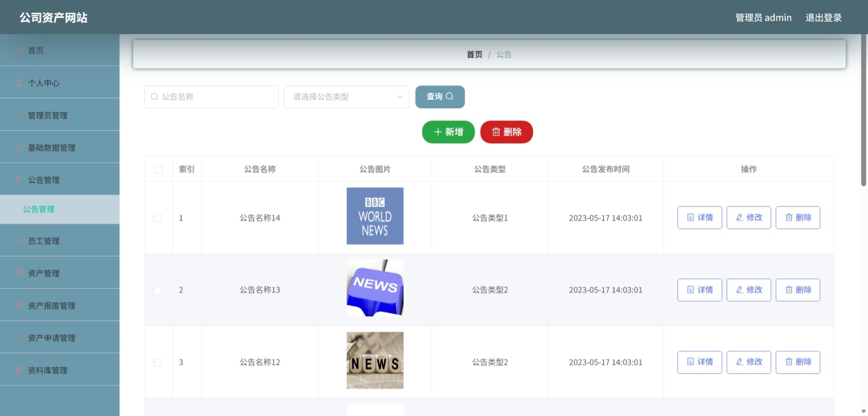Screen dimensions: 868x416
Task: Click the icon beside 员工管理
Action: point(18,241)
